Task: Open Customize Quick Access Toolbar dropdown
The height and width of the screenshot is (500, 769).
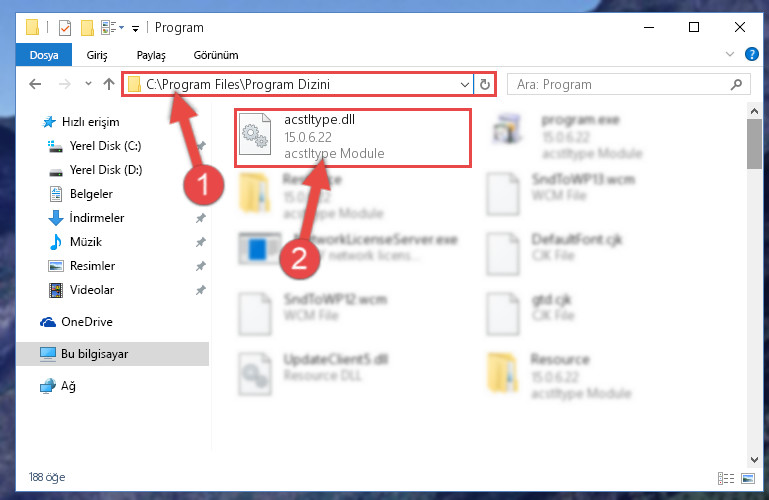Action: [135, 28]
